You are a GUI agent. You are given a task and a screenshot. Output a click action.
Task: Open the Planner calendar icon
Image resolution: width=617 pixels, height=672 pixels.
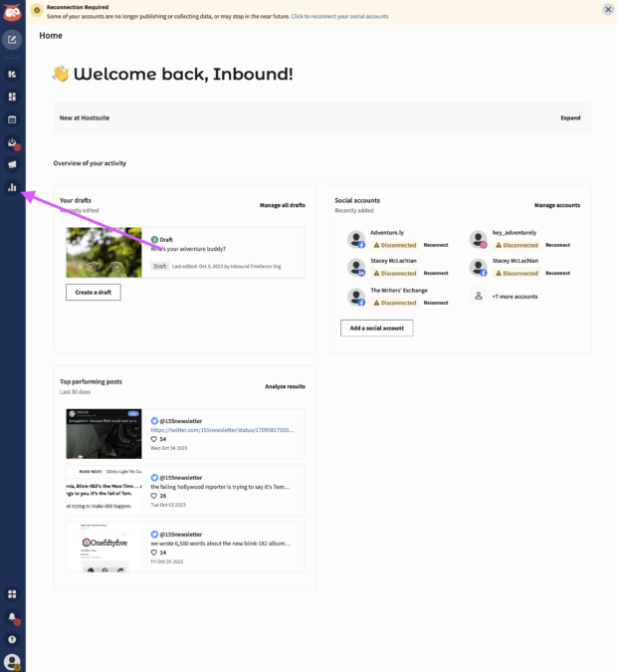pyautogui.click(x=12, y=119)
